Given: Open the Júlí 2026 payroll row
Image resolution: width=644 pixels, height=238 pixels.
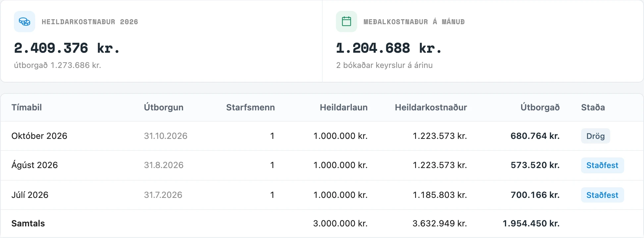Looking at the screenshot, I should (x=322, y=195).
